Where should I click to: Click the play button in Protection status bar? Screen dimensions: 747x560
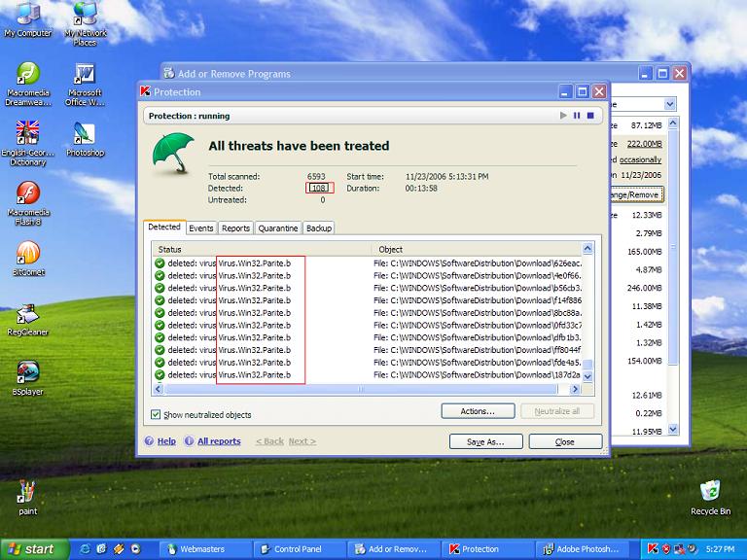tap(563, 116)
